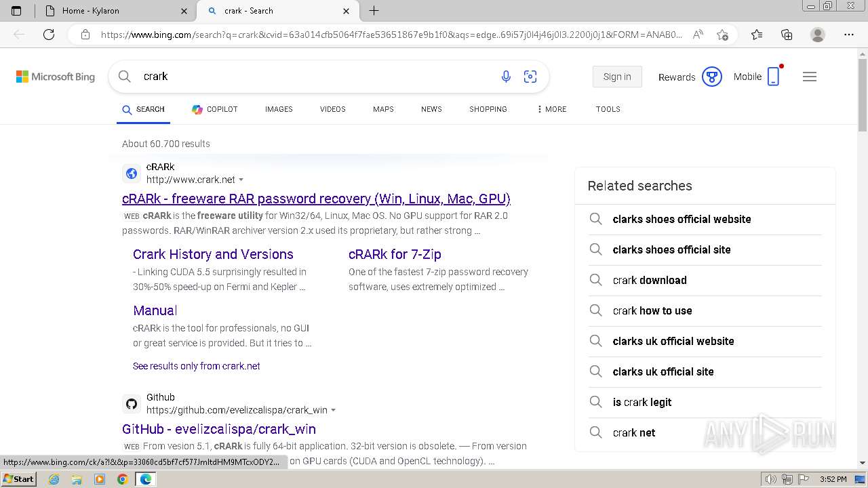Open the tab actions menu icon
This screenshot has height=488, width=868.
pyautogui.click(x=16, y=11)
